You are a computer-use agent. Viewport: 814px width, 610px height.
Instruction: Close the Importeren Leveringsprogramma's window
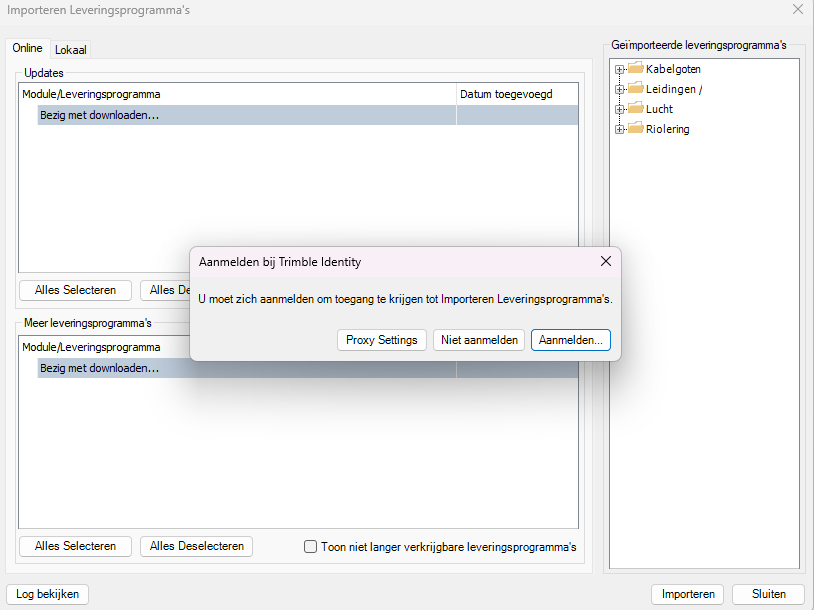pos(798,9)
